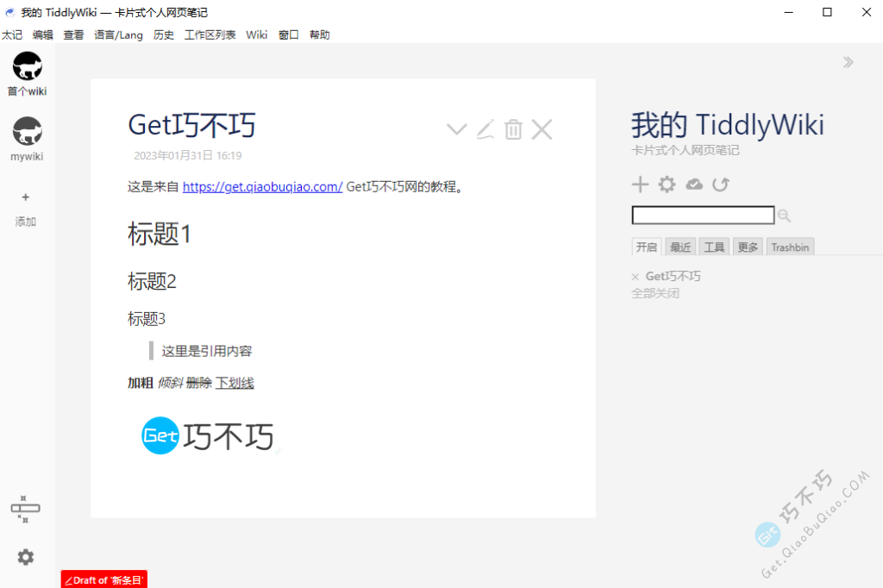Click the 标题1 heading text
The height and width of the screenshot is (588, 883).
(160, 234)
